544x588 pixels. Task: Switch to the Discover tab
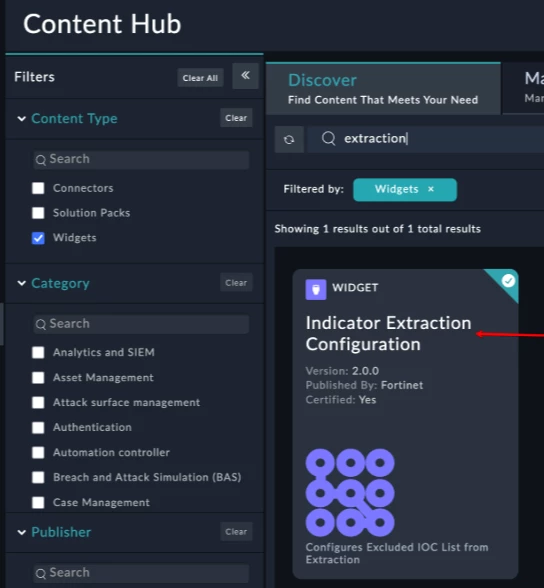(x=383, y=88)
